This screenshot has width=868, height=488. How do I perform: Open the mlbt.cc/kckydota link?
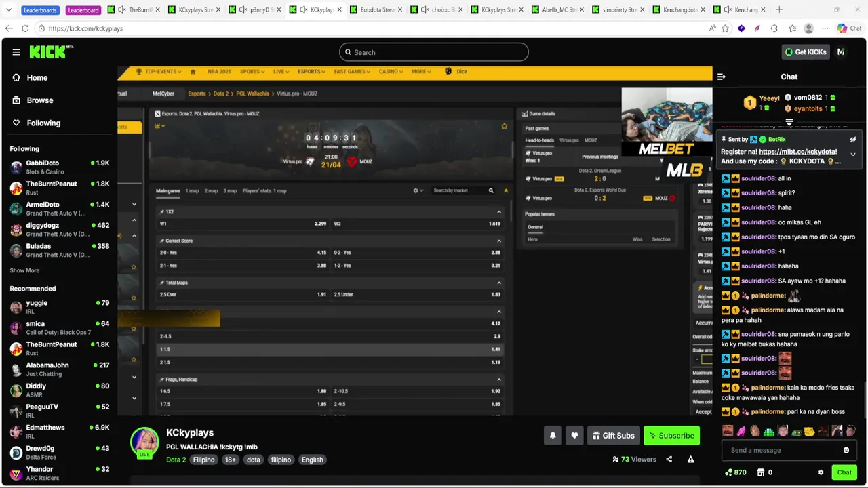797,152
